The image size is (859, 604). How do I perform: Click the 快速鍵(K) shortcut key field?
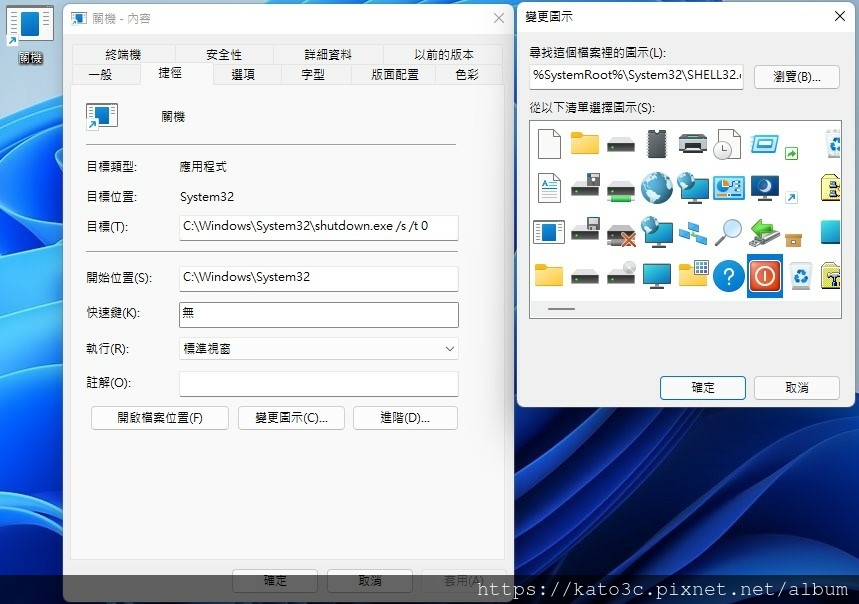319,314
